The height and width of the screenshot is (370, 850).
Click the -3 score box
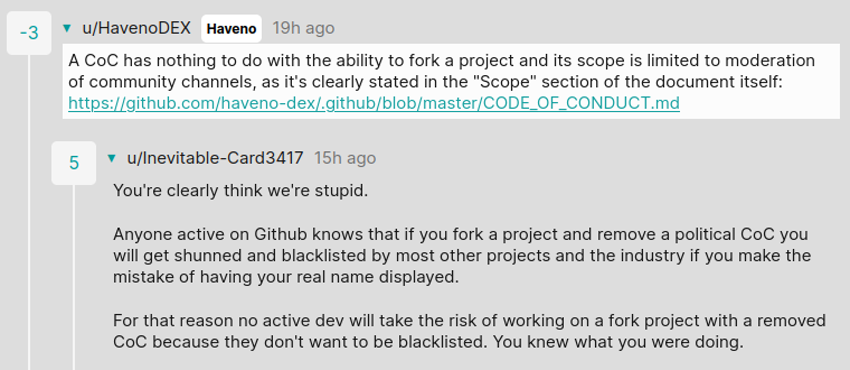pyautogui.click(x=29, y=33)
